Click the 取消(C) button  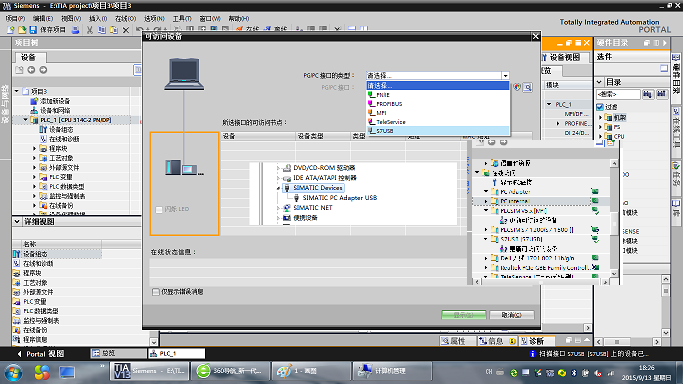(512, 315)
